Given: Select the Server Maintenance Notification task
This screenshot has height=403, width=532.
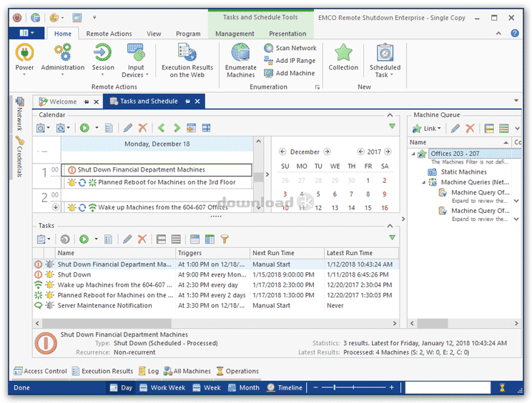Looking at the screenshot, I should pos(216,306).
